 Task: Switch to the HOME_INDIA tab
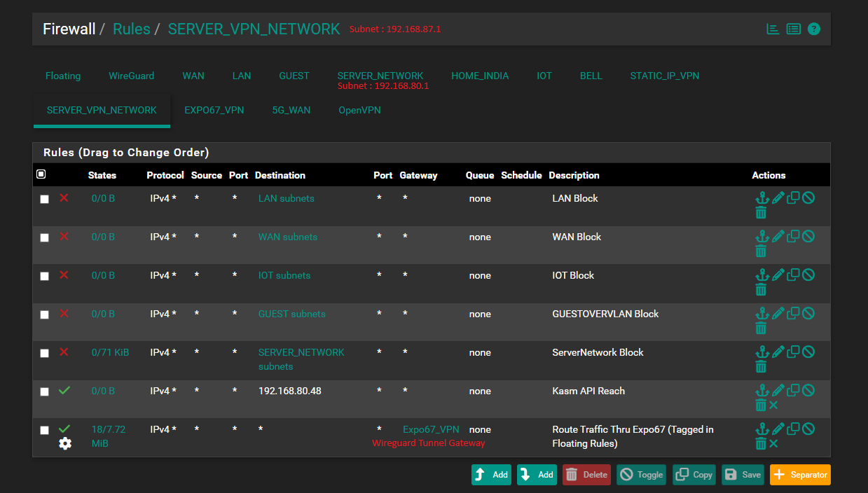[480, 76]
